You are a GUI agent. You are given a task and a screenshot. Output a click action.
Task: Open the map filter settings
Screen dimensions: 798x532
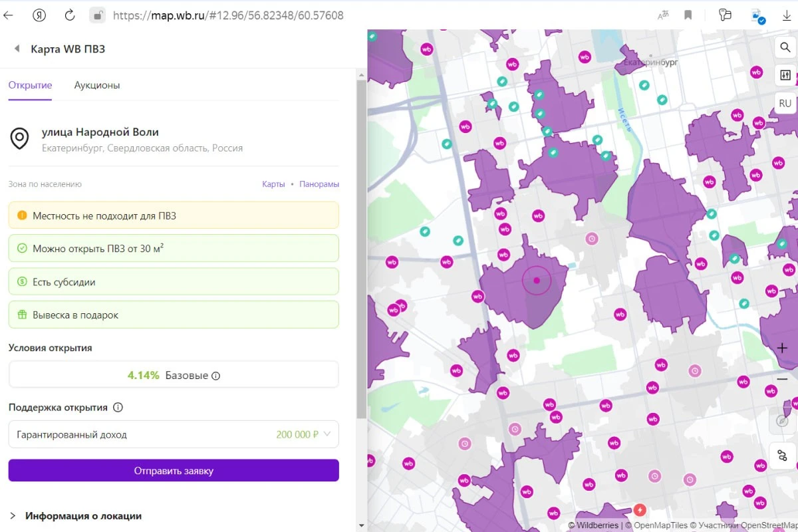tap(785, 75)
